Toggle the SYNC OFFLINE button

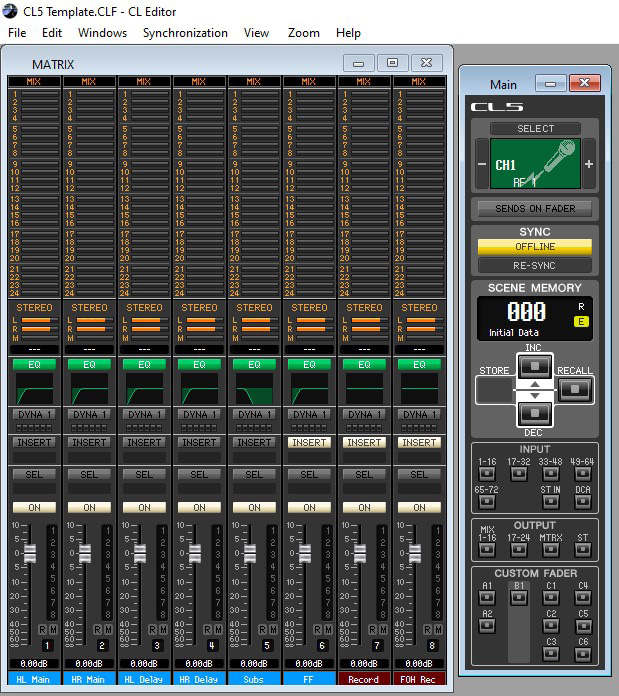(x=535, y=247)
